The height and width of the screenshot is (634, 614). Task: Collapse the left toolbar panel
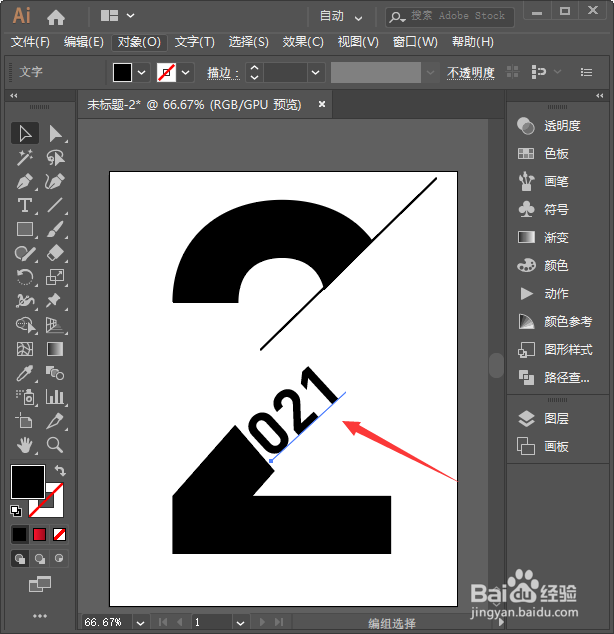[x=14, y=96]
